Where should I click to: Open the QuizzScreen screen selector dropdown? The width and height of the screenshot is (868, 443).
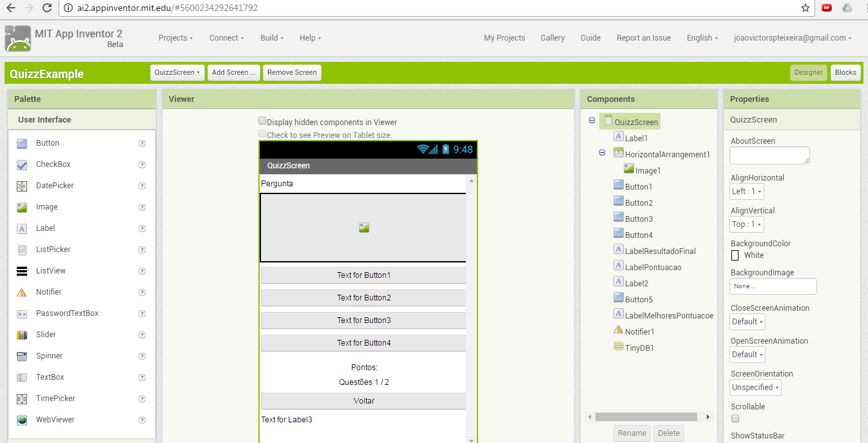point(177,72)
